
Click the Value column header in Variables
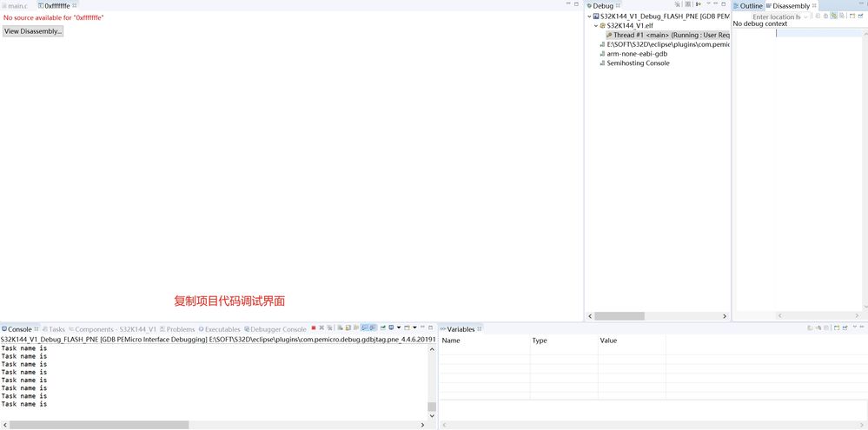(632, 341)
